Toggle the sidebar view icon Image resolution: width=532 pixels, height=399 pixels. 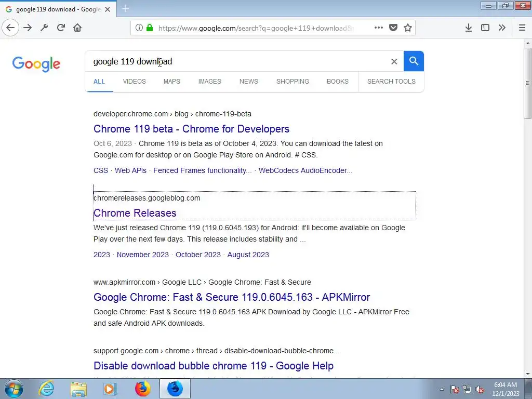click(485, 28)
